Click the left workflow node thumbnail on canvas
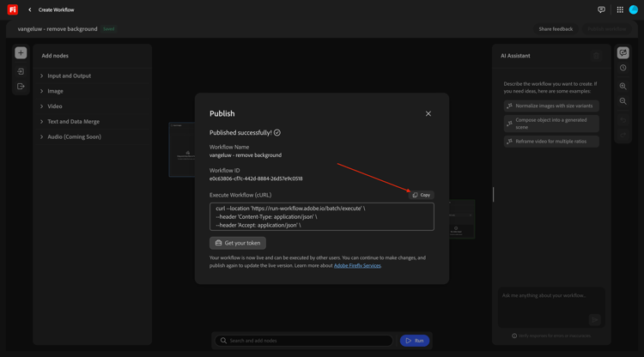Screen dimensions: 644x357 (182, 150)
